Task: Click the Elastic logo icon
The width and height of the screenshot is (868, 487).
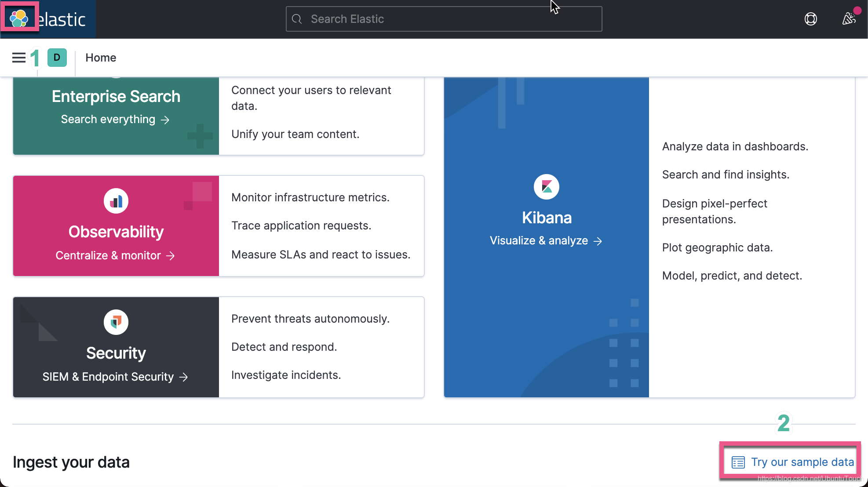Action: pos(19,18)
